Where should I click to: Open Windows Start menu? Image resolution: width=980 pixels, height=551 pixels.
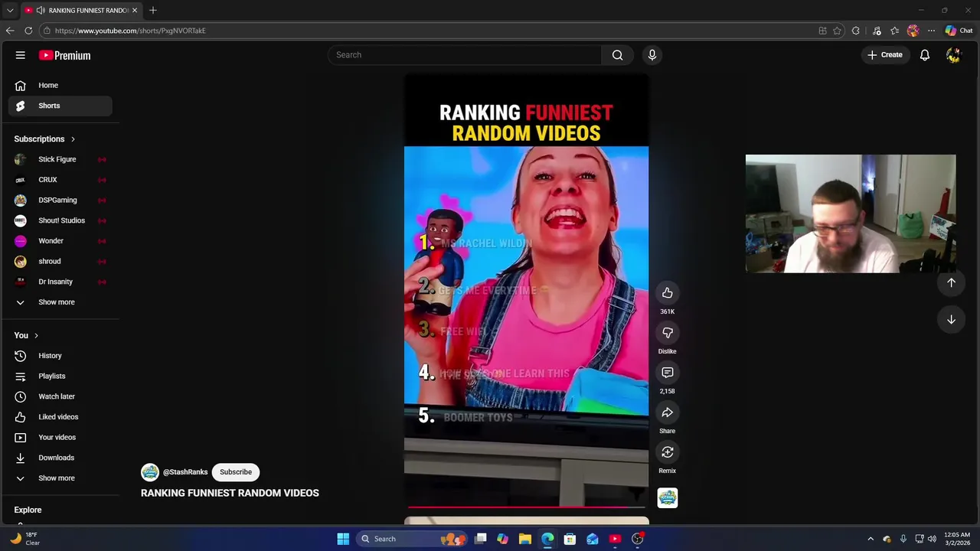[x=343, y=539]
